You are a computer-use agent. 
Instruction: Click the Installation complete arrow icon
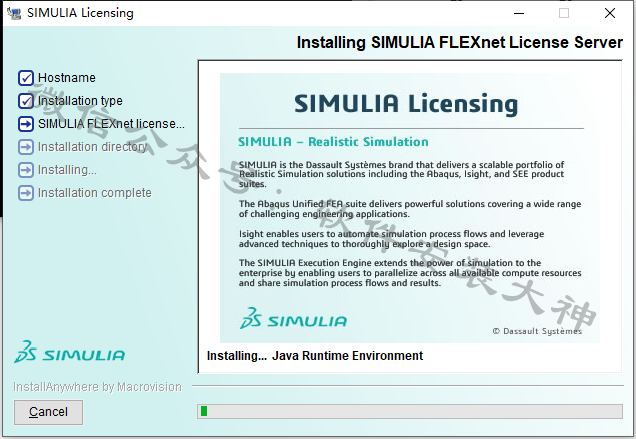pyautogui.click(x=26, y=193)
